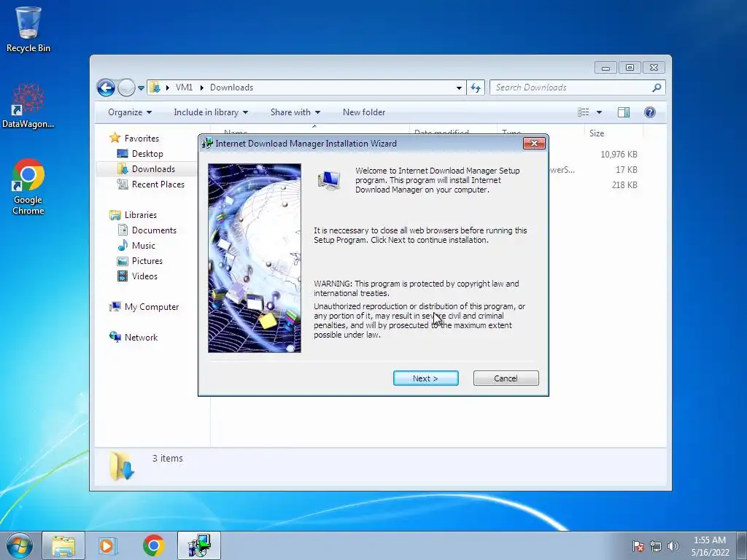Viewport: 747px width, 560px height.
Task: Click the volume speaker tray icon
Action: (x=673, y=546)
